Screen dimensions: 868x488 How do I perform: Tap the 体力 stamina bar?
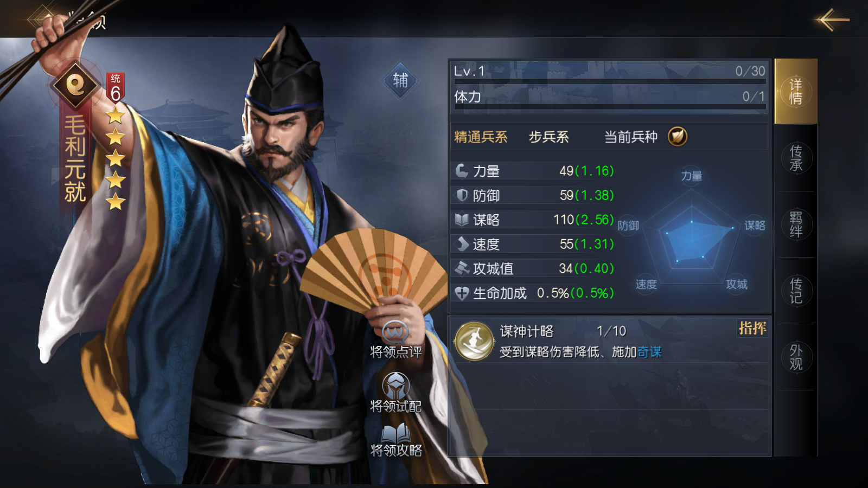610,107
